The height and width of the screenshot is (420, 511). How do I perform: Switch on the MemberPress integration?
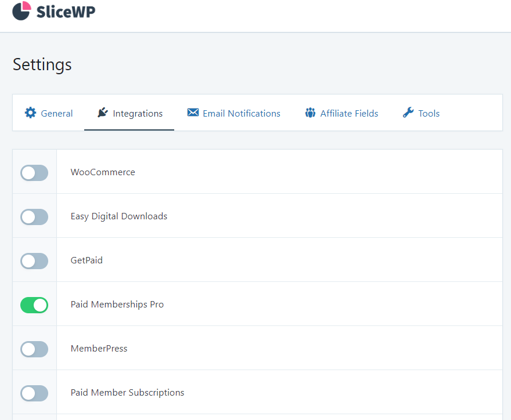(x=34, y=349)
